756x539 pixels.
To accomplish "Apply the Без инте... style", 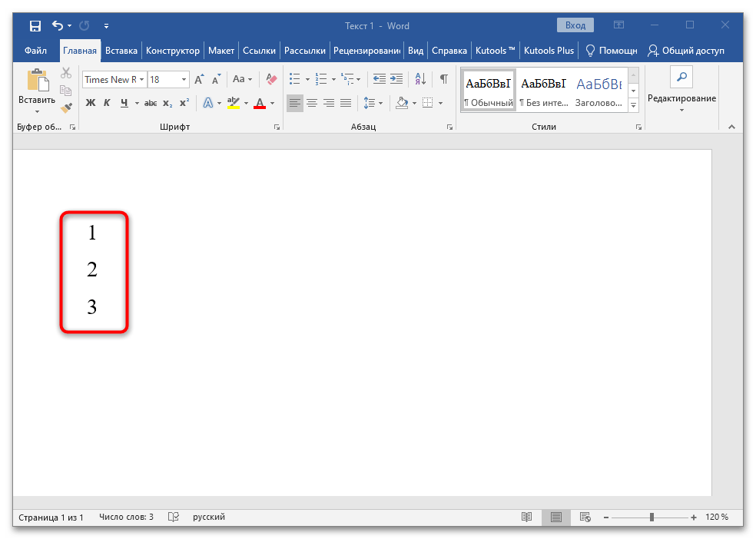I will 543,90.
